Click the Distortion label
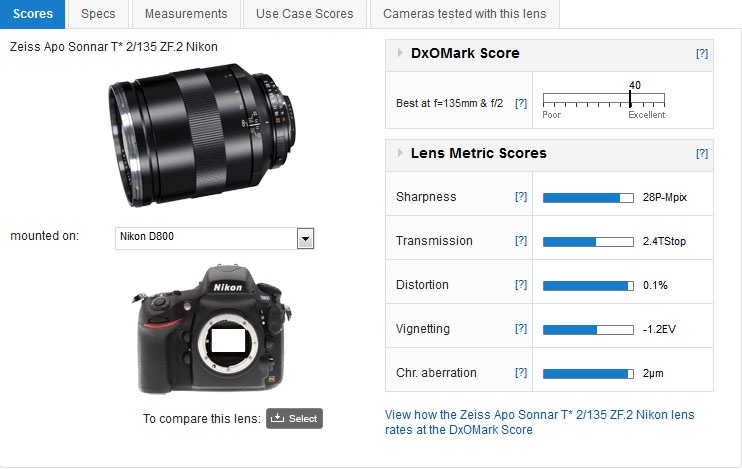The image size is (742, 469). (422, 285)
